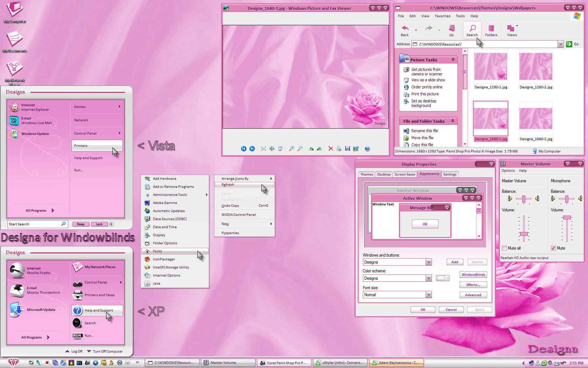
Task: Click WindowBlinds button in Display Properties
Action: 473,275
